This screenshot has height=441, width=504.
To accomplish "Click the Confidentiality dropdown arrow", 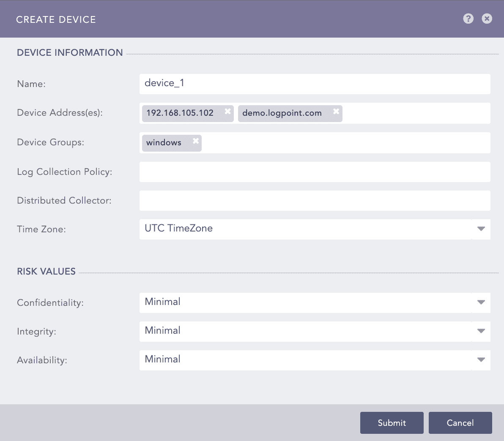I will [x=481, y=302].
